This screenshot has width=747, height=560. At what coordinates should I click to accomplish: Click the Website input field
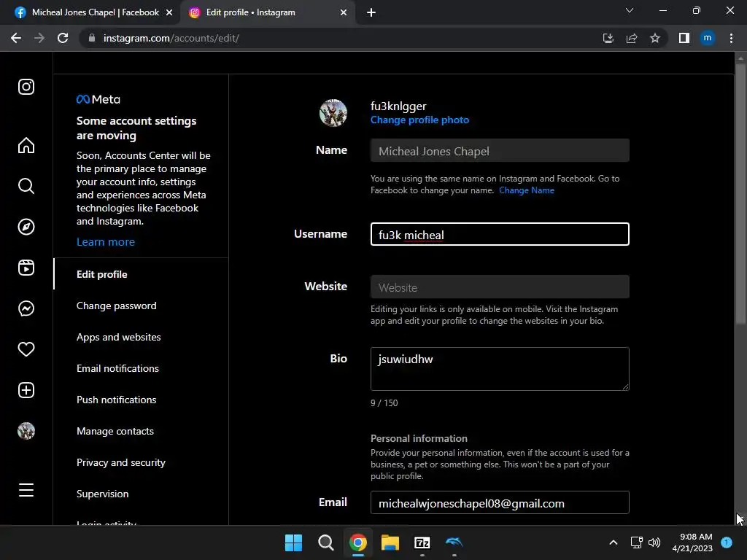click(500, 287)
